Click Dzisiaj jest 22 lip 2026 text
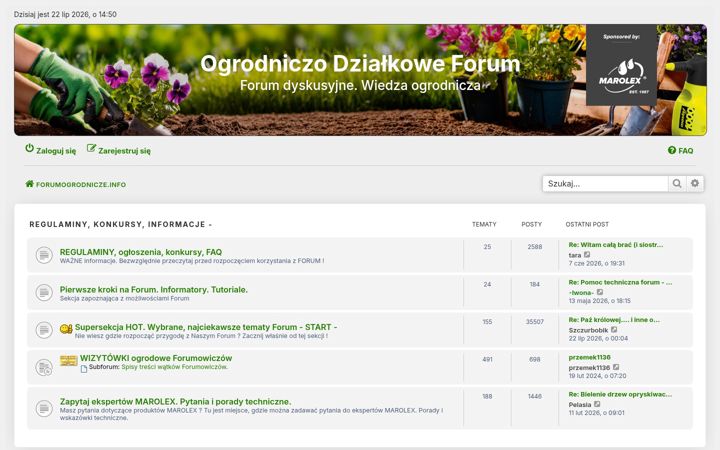 coord(65,14)
